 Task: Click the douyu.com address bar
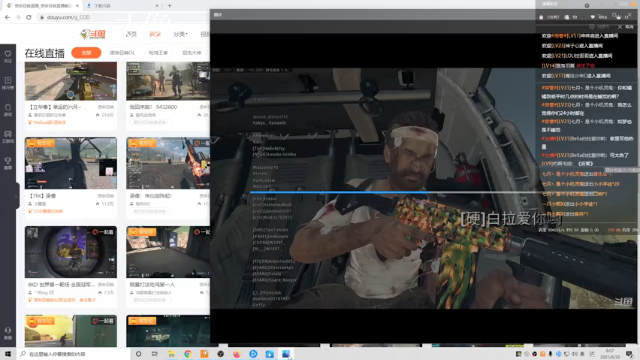(x=122, y=17)
